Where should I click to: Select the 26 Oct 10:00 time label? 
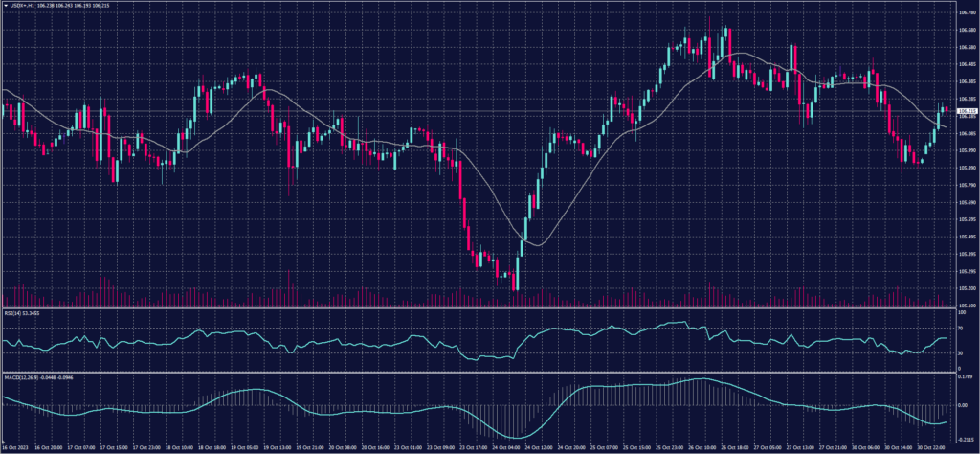point(706,447)
